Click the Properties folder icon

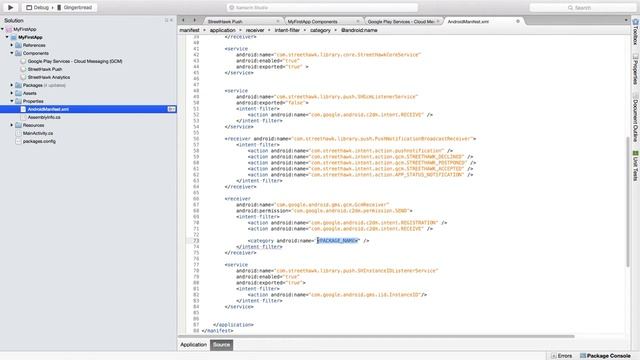click(18, 101)
